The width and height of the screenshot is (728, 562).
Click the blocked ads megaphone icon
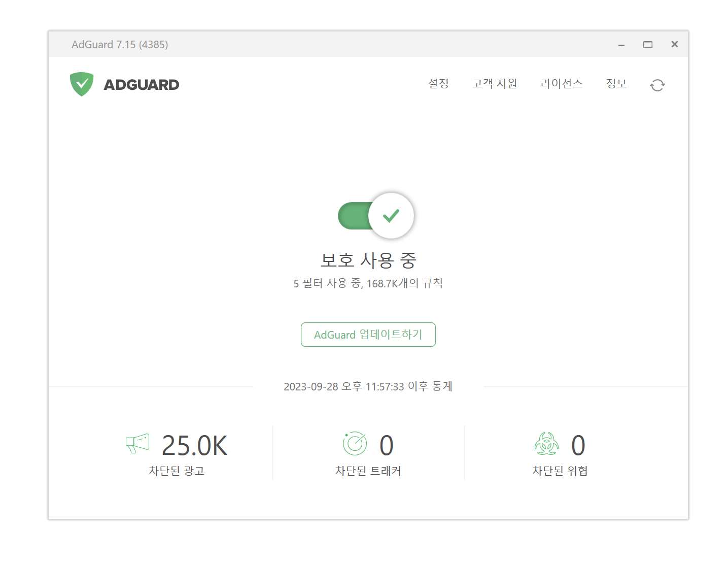click(x=137, y=444)
